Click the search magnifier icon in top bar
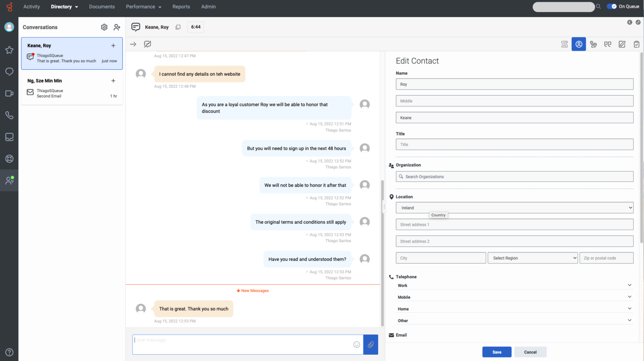The image size is (644, 361). click(598, 7)
